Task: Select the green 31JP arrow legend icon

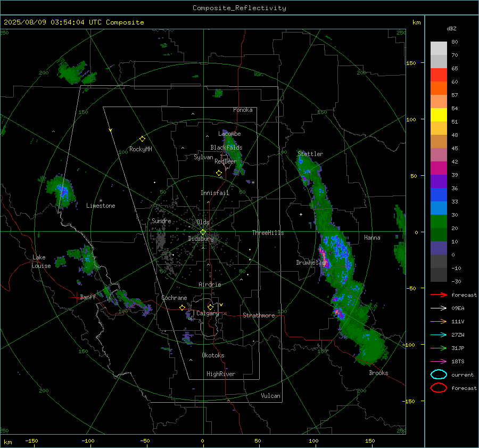Action: [439, 348]
